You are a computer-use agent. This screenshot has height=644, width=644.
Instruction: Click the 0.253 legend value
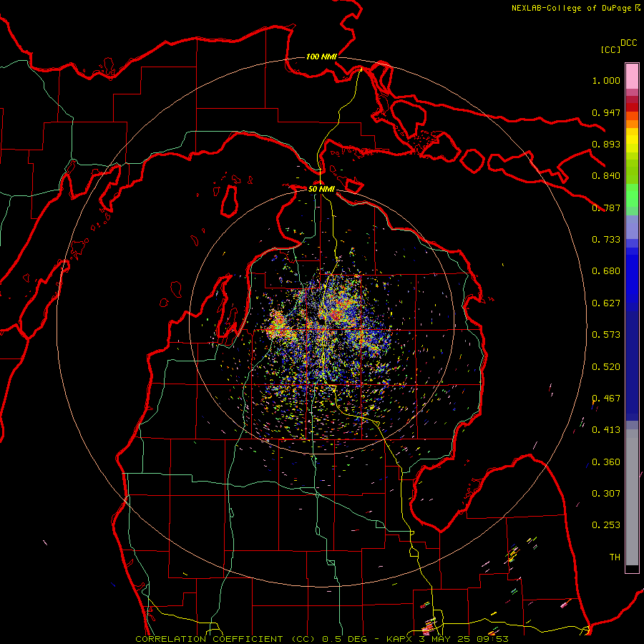(x=606, y=525)
